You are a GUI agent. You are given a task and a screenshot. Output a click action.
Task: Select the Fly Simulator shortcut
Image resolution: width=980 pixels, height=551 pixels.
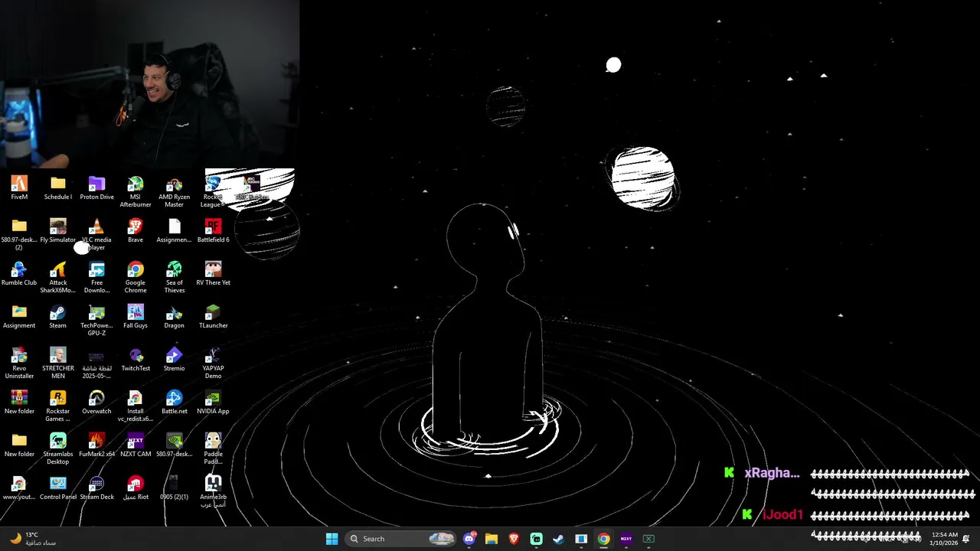tap(58, 231)
